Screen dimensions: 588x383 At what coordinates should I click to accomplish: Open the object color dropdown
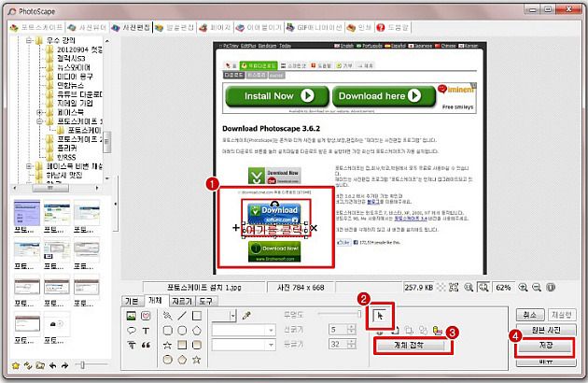(233, 316)
